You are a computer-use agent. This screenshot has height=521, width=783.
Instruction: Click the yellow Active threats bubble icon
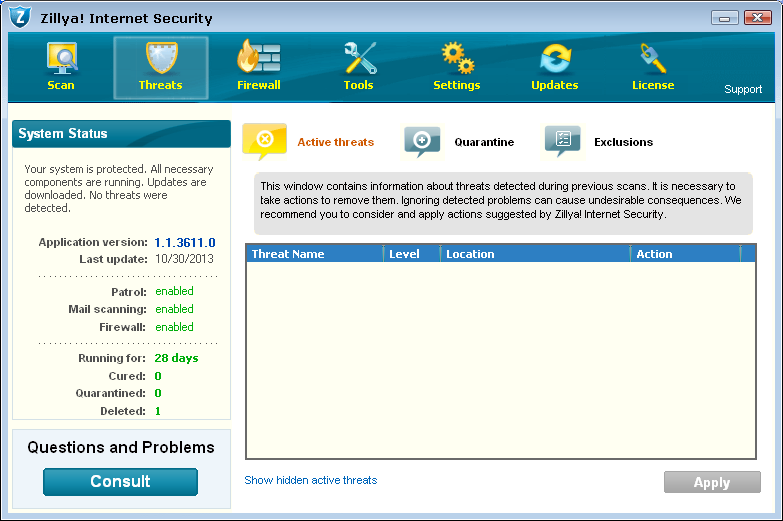click(x=265, y=141)
